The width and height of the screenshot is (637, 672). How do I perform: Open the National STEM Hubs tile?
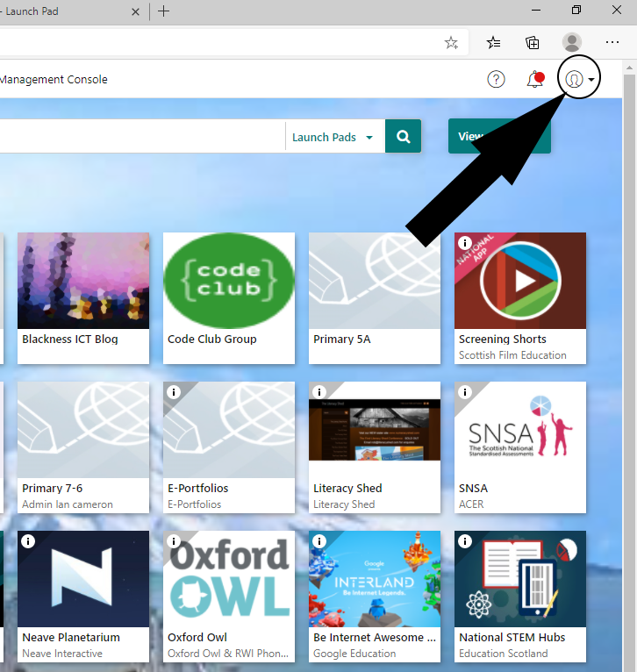click(x=520, y=597)
